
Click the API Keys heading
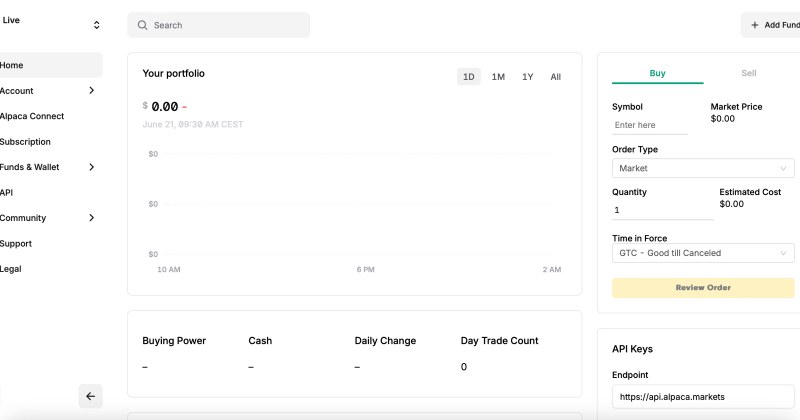tap(632, 349)
